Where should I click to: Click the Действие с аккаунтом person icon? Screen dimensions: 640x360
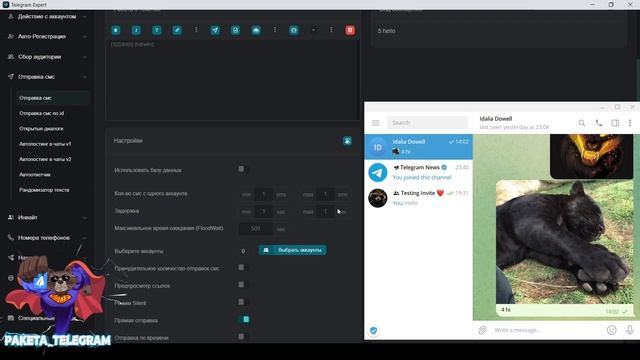point(11,16)
